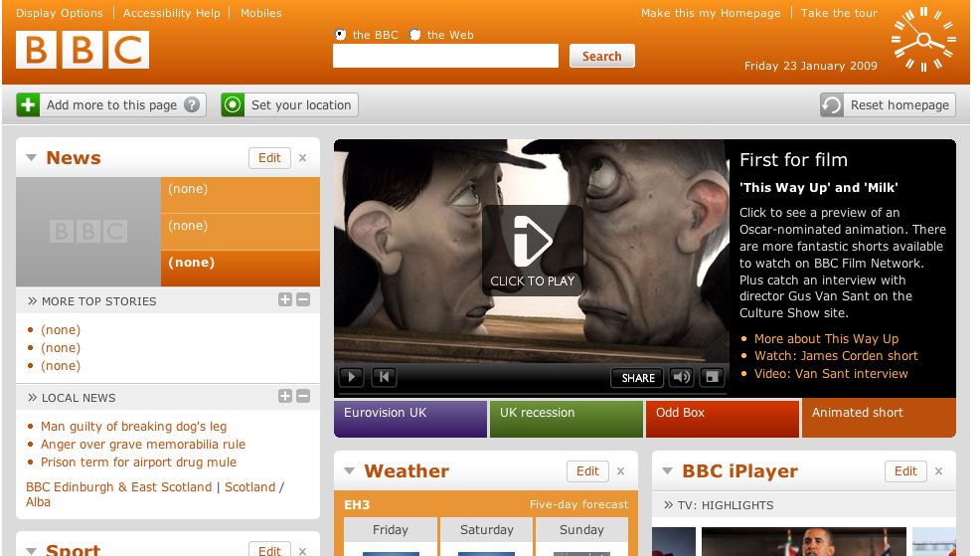Open the Display Options link
This screenshot has height=556, width=980.
tap(60, 13)
